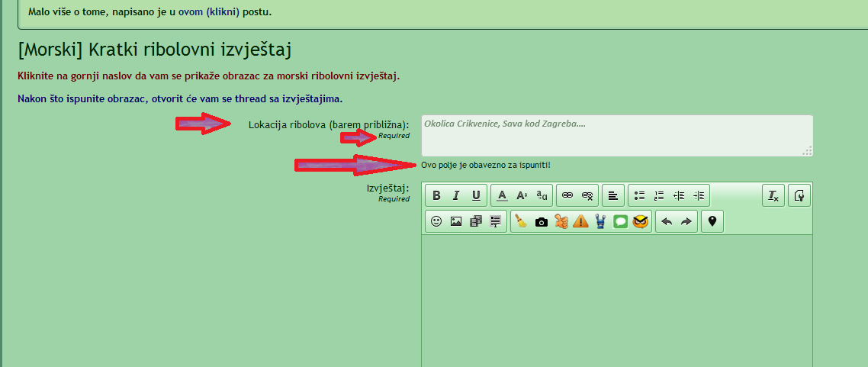Grab the location field resize handle
This screenshot has height=367, width=868.
808,151
